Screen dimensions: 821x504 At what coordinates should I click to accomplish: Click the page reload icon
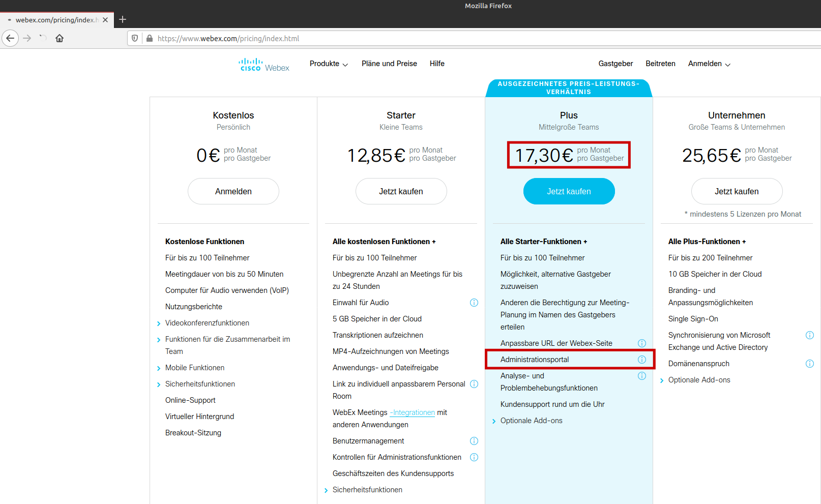pos(43,38)
